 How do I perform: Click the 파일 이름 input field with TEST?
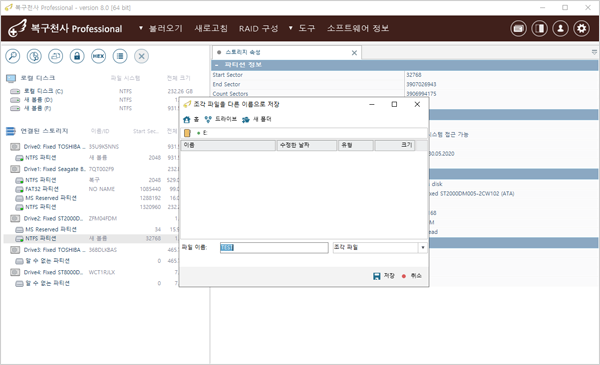pyautogui.click(x=274, y=248)
